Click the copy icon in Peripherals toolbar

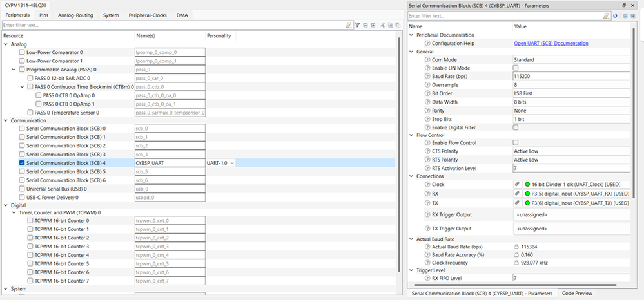pyautogui.click(x=389, y=25)
